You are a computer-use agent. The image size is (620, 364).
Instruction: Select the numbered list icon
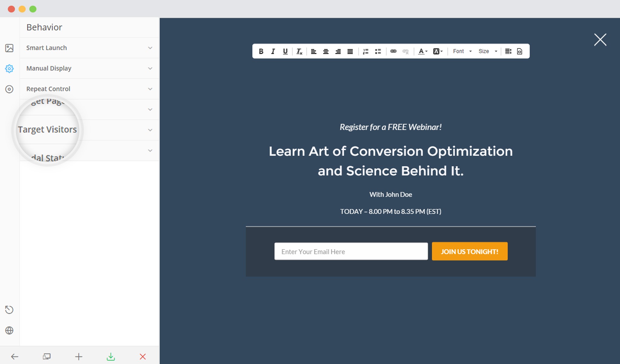pos(366,51)
